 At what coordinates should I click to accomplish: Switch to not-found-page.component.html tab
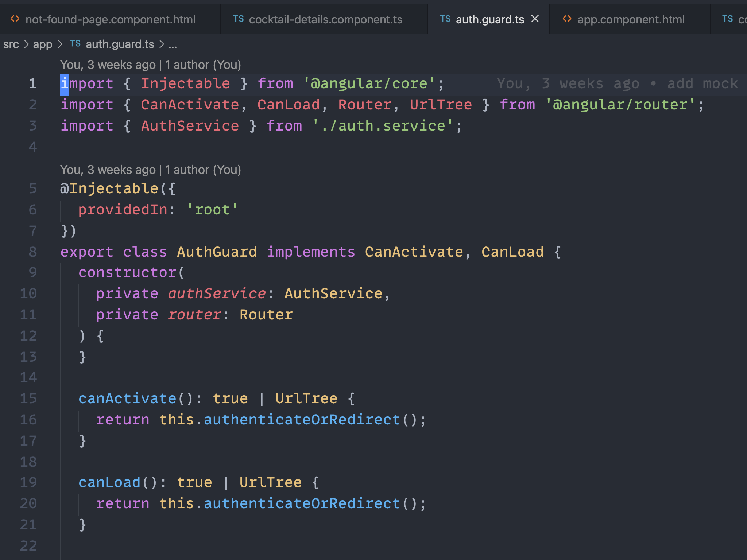(110, 19)
